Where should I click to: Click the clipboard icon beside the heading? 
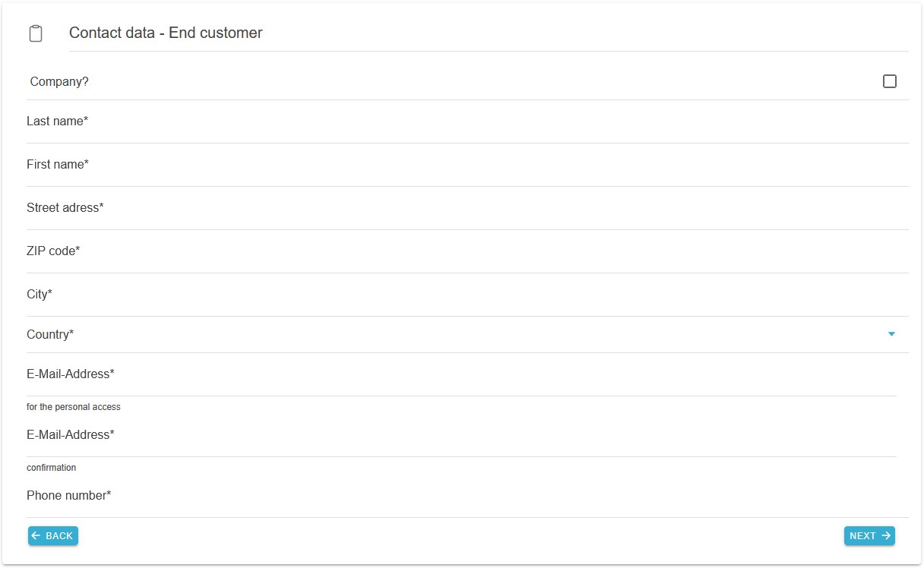[x=35, y=33]
